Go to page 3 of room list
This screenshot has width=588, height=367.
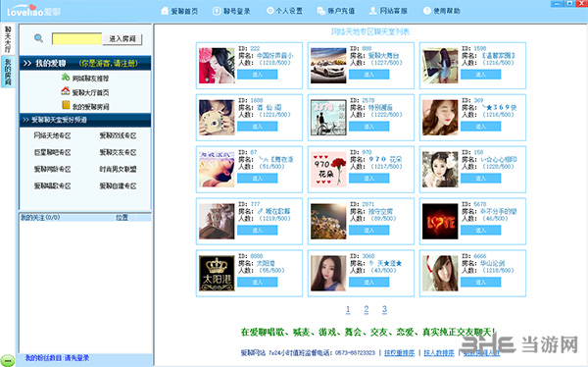pyautogui.click(x=384, y=309)
